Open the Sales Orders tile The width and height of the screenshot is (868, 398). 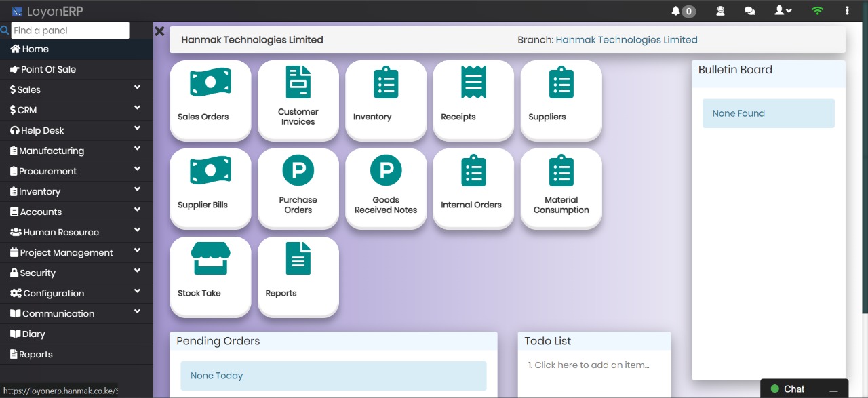coord(210,100)
